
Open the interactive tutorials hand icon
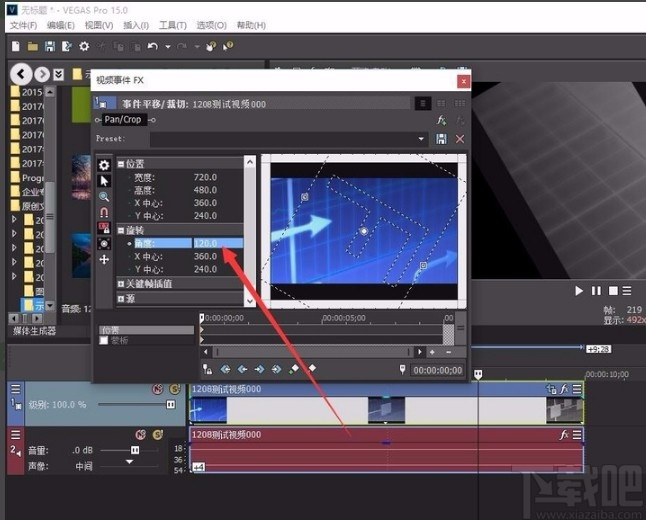click(x=211, y=46)
